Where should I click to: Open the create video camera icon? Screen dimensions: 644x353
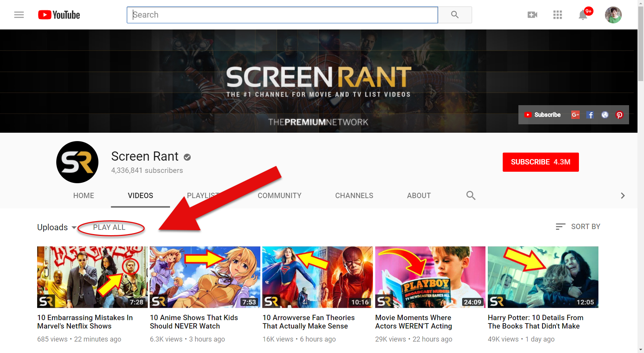point(532,15)
